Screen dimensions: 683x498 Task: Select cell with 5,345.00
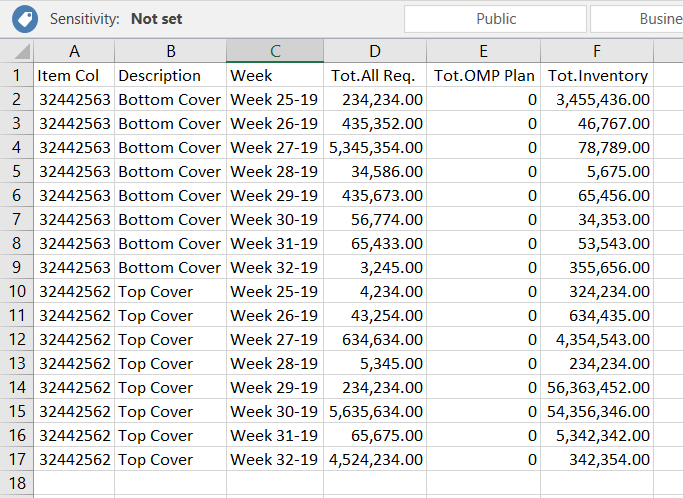tap(375, 363)
